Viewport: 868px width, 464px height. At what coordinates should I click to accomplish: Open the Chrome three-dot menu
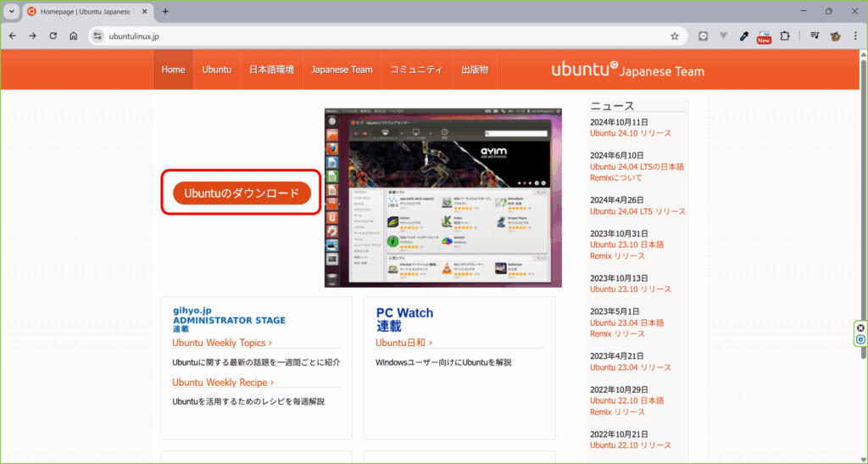coord(855,36)
